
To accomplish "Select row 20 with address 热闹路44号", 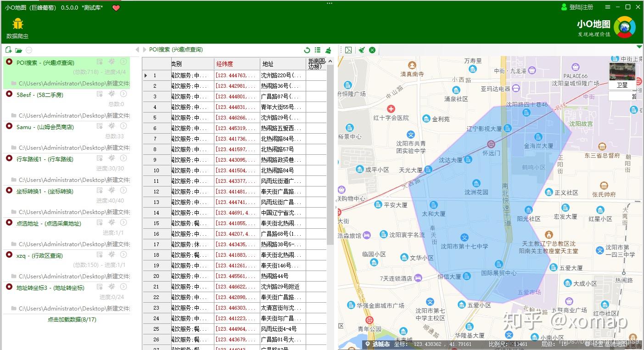I will [x=235, y=276].
